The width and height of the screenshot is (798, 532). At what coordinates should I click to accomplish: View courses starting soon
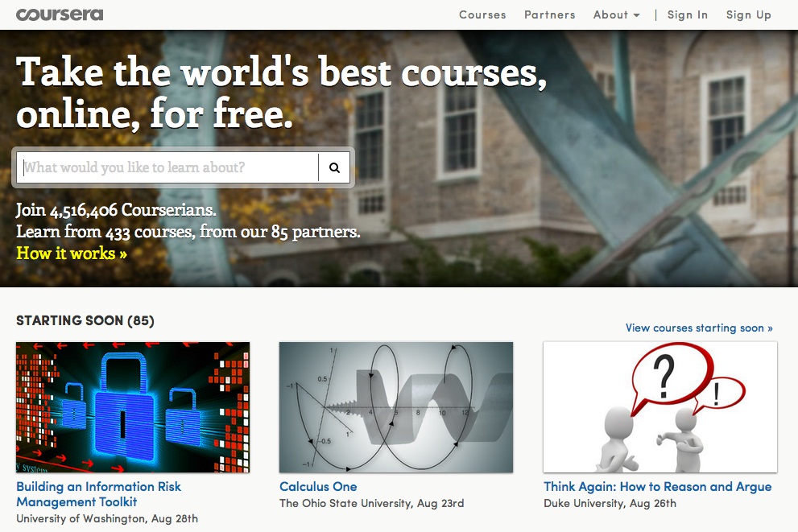tap(698, 328)
